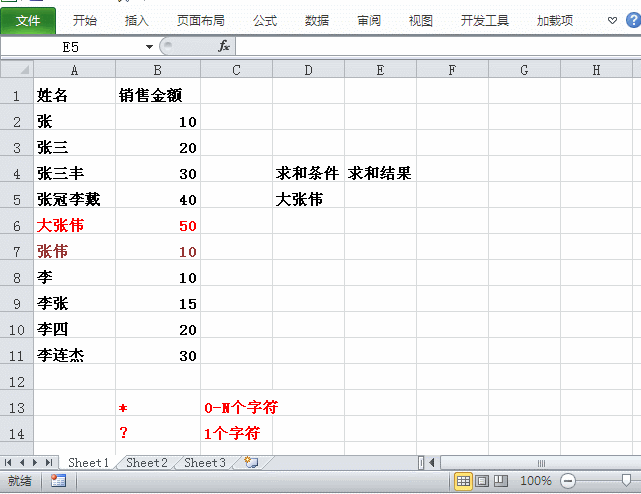The width and height of the screenshot is (641, 494).
Task: Select column E header
Action: pyautogui.click(x=380, y=70)
